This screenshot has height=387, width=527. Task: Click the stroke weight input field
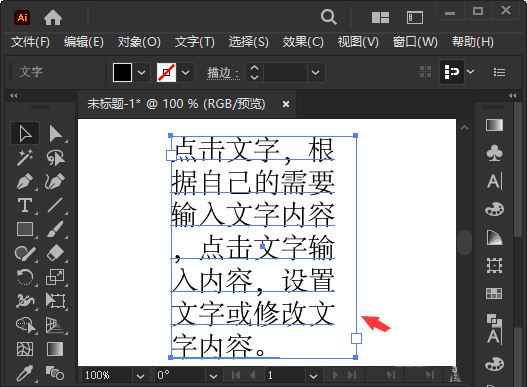pyautogui.click(x=285, y=72)
